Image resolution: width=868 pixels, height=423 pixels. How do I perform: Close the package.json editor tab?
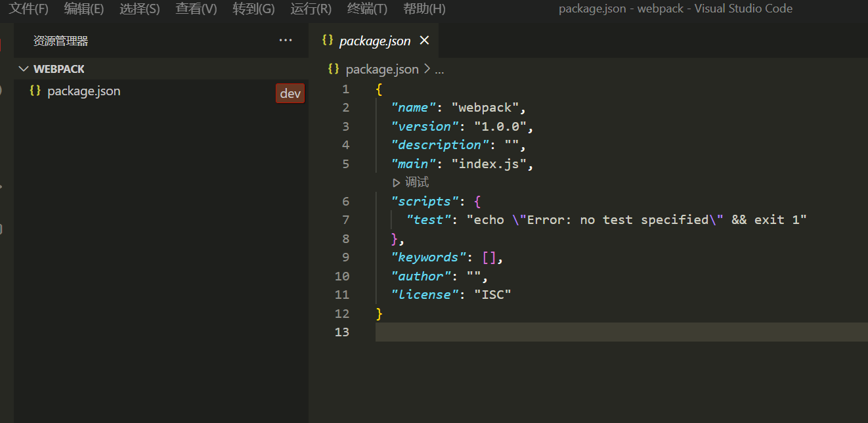[424, 40]
